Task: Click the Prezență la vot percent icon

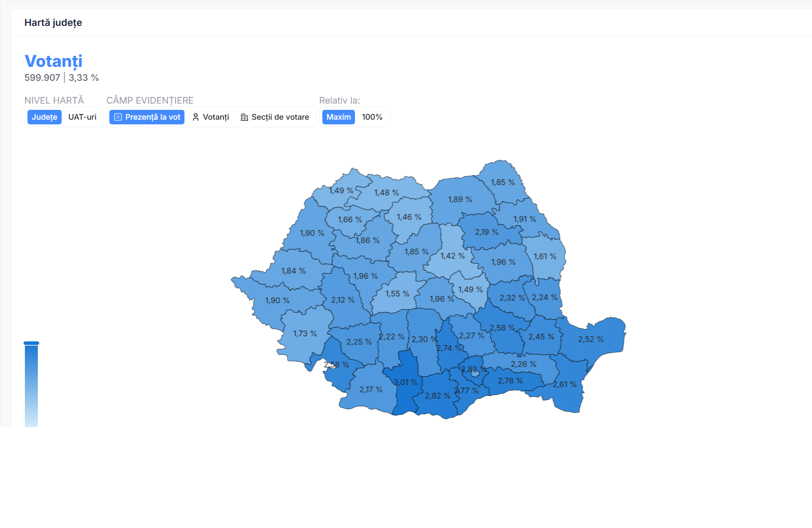Action: coord(118,117)
